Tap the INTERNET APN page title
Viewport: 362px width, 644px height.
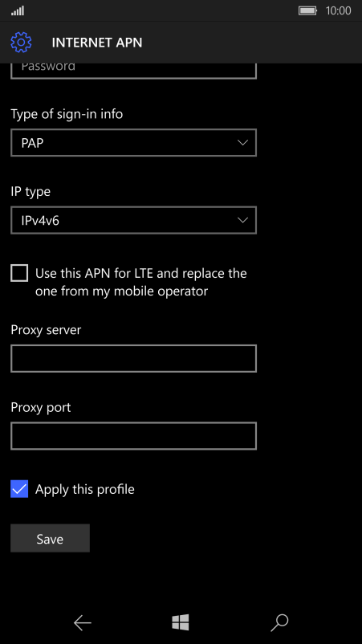pos(97,43)
